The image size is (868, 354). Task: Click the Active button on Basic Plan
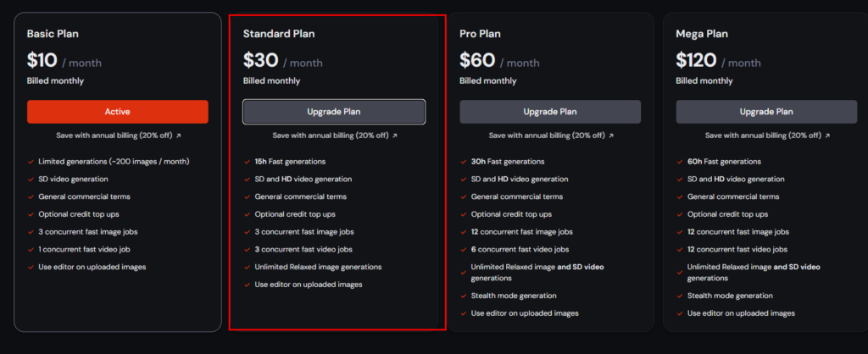coord(117,112)
